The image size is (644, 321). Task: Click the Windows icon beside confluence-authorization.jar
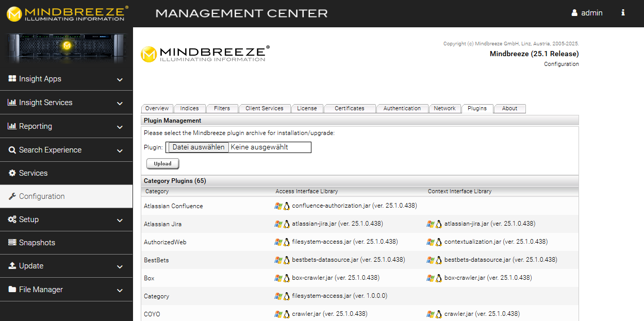point(278,206)
